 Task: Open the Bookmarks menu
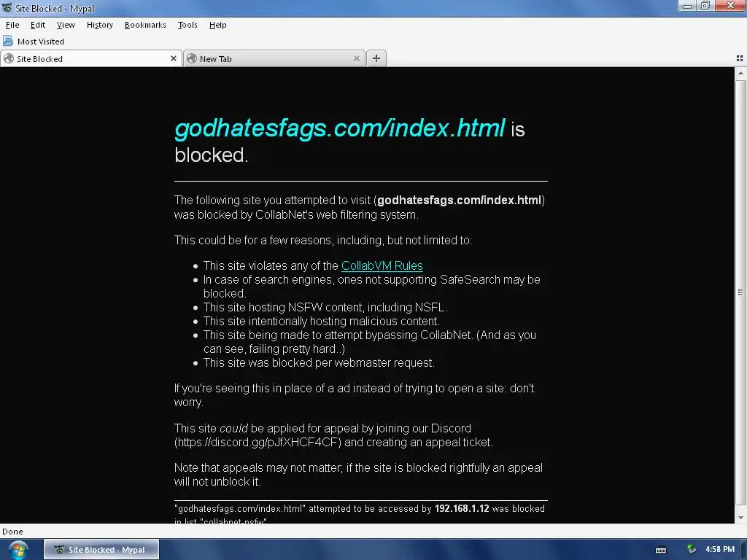145,25
